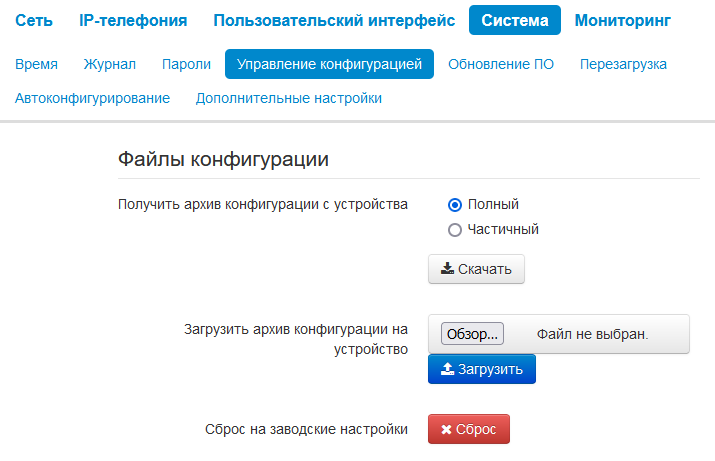Go to the Пароли subtab

(x=186, y=64)
